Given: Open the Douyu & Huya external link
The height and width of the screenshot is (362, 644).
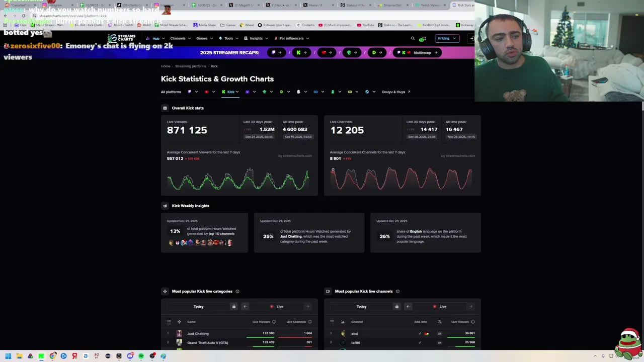Looking at the screenshot, I should 396,92.
